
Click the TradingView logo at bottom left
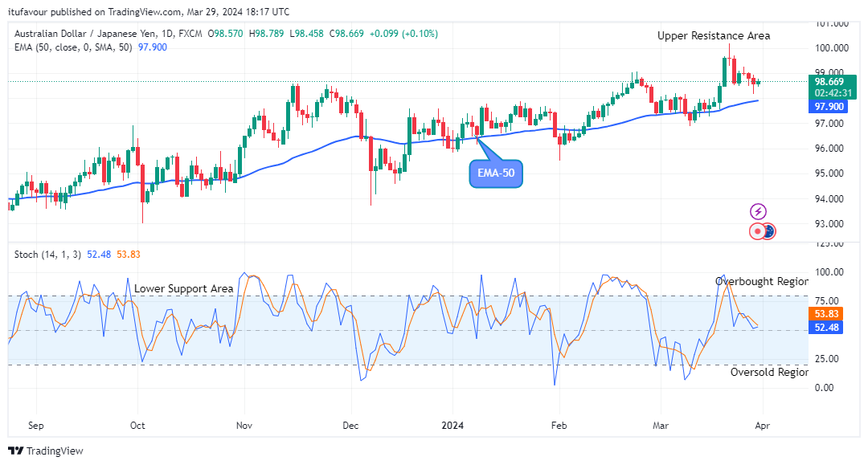46,451
